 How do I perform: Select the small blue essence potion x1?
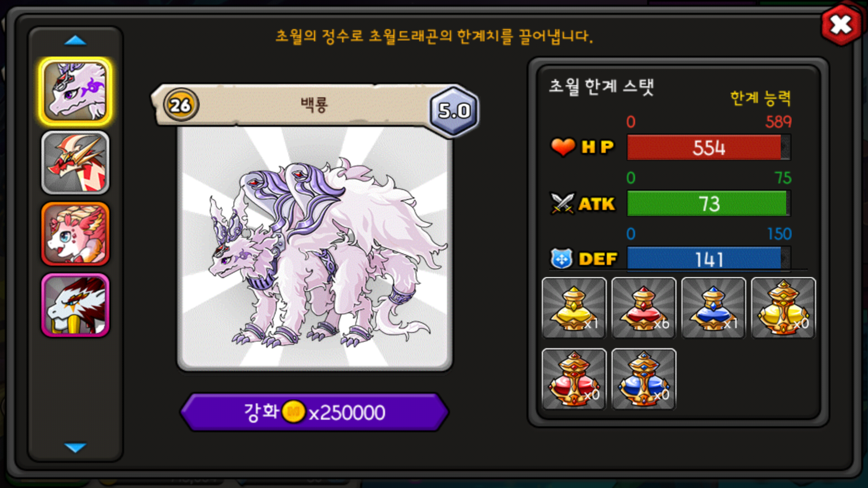[713, 308]
